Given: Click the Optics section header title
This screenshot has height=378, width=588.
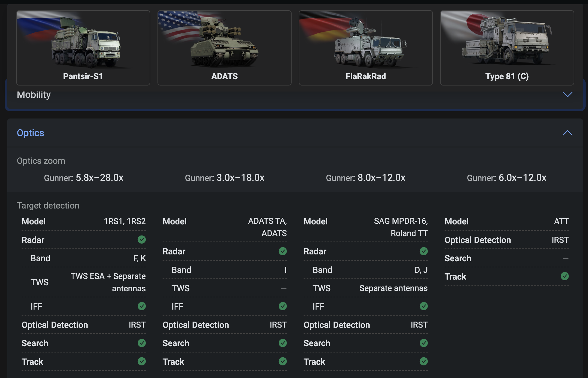Looking at the screenshot, I should tap(31, 133).
